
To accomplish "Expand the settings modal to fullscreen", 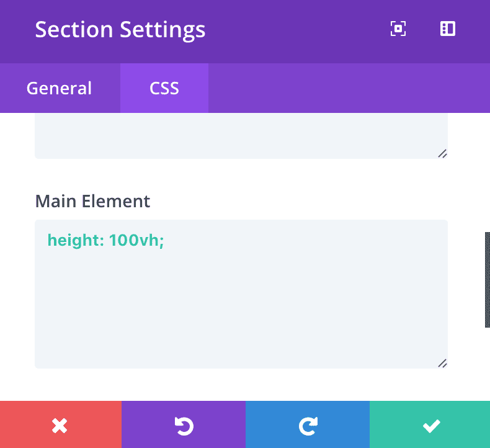I will point(398,29).
